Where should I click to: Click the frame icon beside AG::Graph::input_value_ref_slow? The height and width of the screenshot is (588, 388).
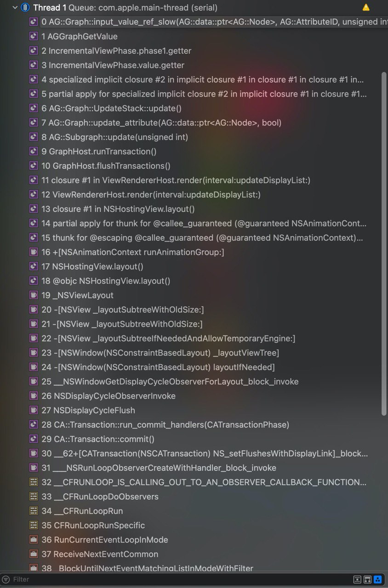(x=33, y=22)
